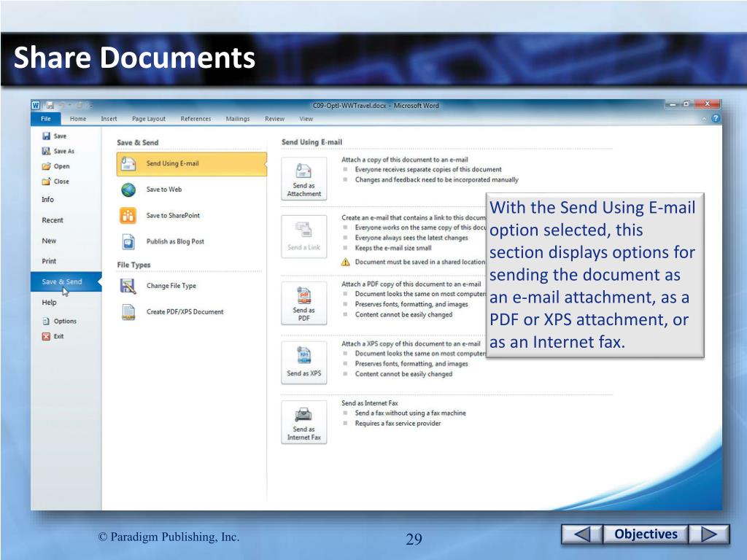
Task: Choose the Save to SharePoint option
Action: (x=192, y=216)
